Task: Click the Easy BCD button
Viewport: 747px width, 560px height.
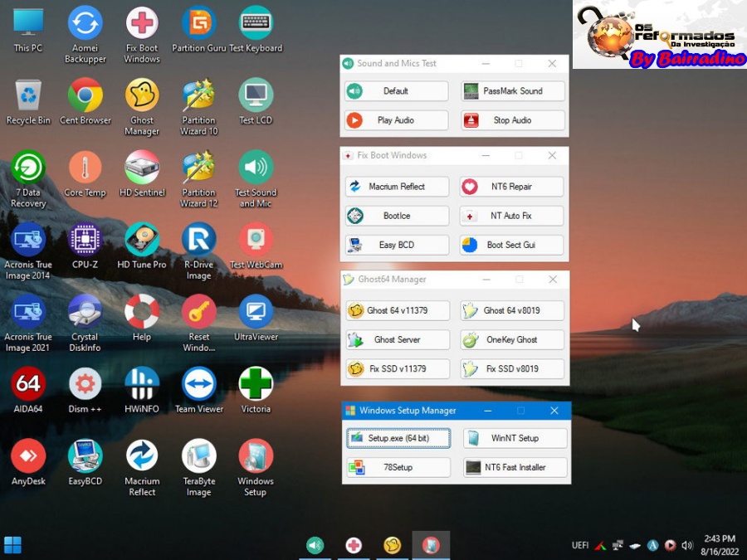Action: pyautogui.click(x=397, y=245)
